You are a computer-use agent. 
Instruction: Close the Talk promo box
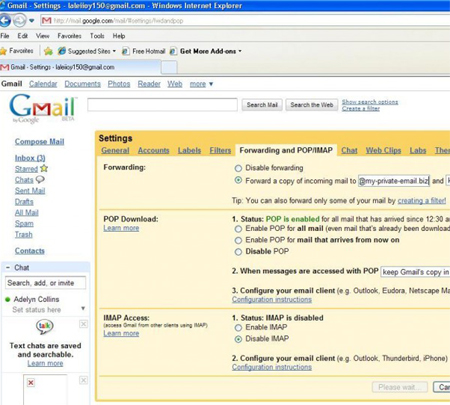pyautogui.click(x=84, y=324)
